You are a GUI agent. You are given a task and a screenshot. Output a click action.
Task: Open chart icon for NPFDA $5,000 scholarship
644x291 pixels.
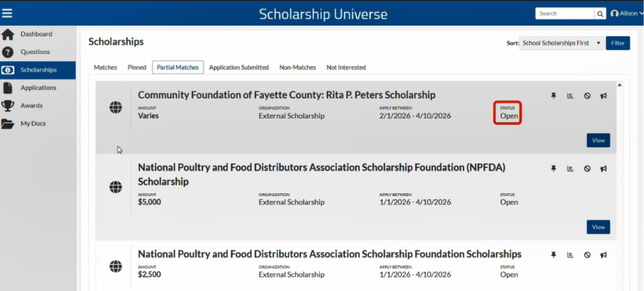pos(570,168)
